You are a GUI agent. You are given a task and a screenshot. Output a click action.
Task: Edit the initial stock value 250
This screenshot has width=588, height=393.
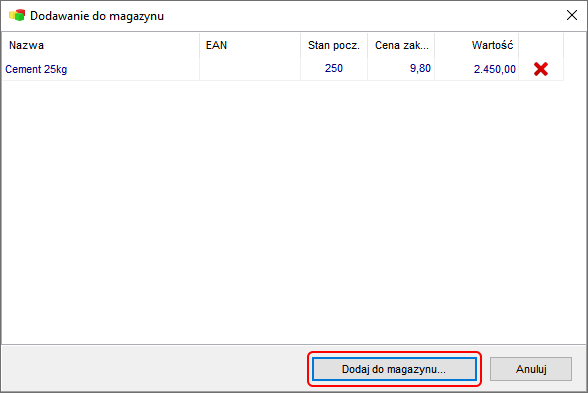(x=334, y=69)
